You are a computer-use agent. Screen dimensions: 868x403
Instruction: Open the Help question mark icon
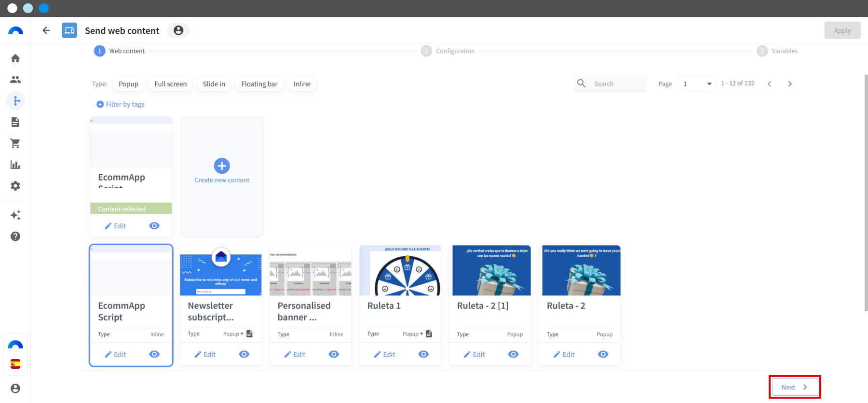click(15, 236)
